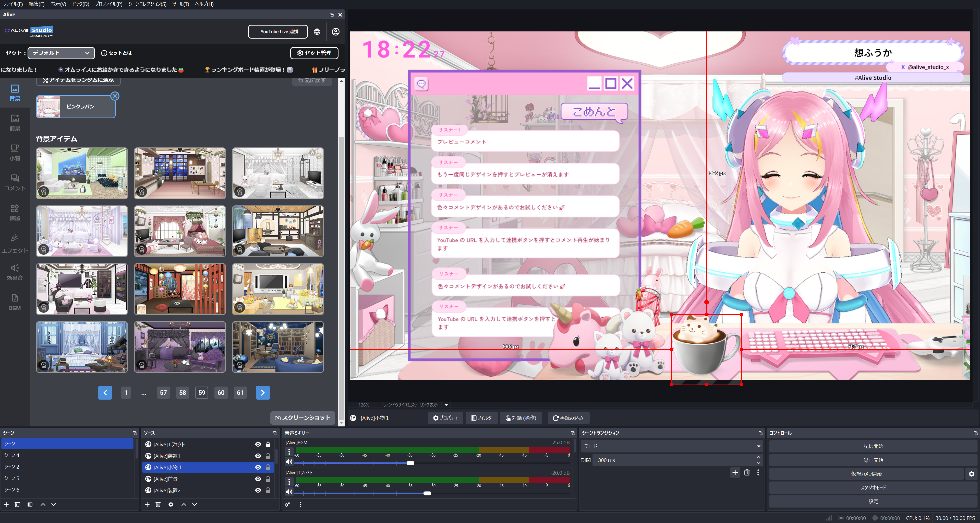Select the コメント sidebar icon
Image resolution: width=980 pixels, height=523 pixels.
15,182
